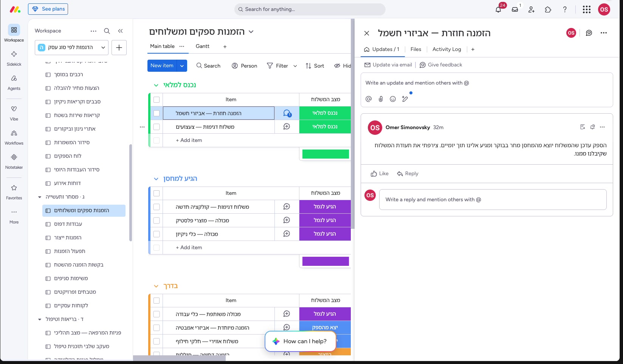Screen dimensions: 623x364
Task: Select the Main table tab
Action: point(162,46)
